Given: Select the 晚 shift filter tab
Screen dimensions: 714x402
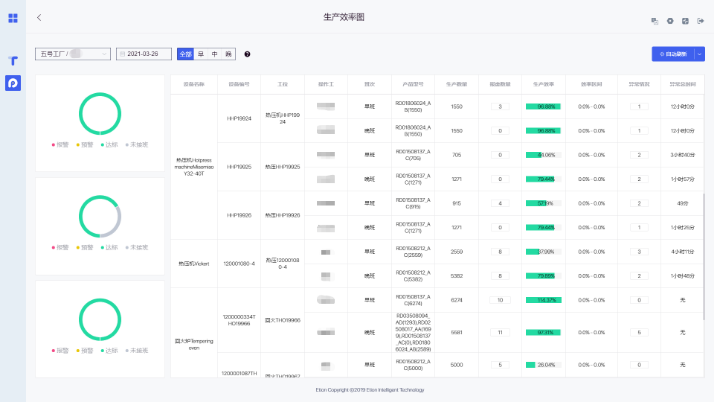Looking at the screenshot, I should pyautogui.click(x=229, y=54).
